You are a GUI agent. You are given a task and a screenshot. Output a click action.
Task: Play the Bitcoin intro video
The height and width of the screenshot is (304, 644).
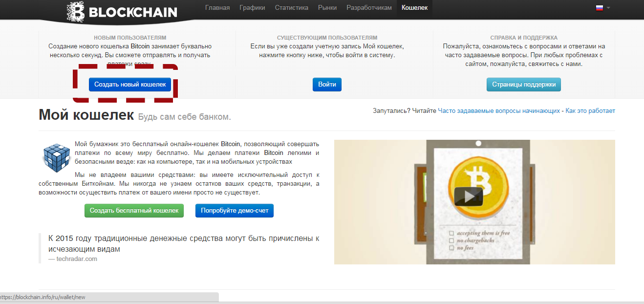pyautogui.click(x=468, y=196)
